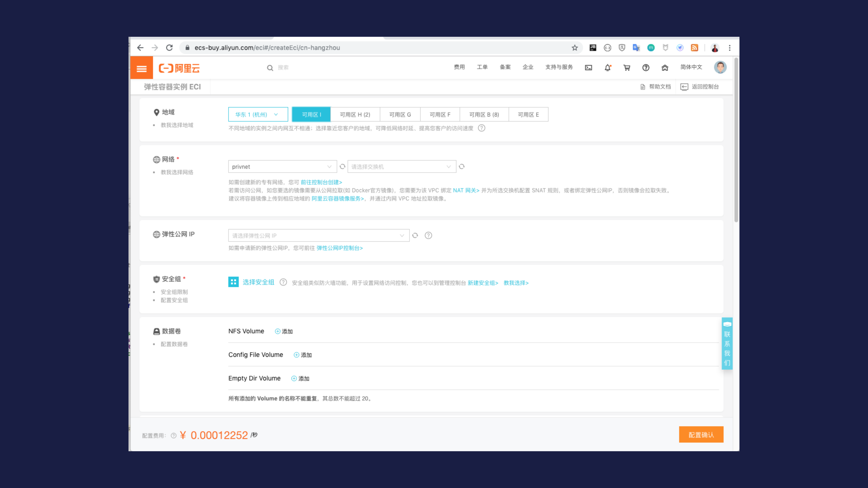
Task: Open the shopping cart icon
Action: 627,67
